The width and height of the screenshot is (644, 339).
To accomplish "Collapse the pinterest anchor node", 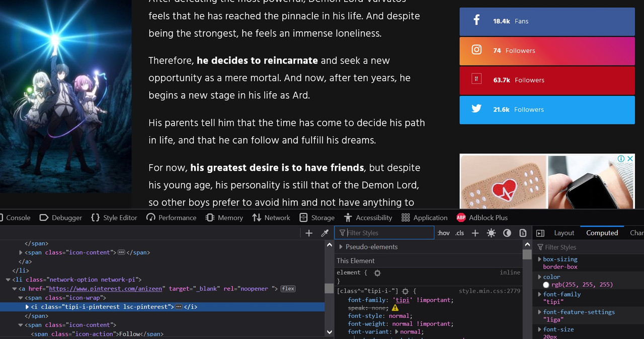I will click(15, 289).
